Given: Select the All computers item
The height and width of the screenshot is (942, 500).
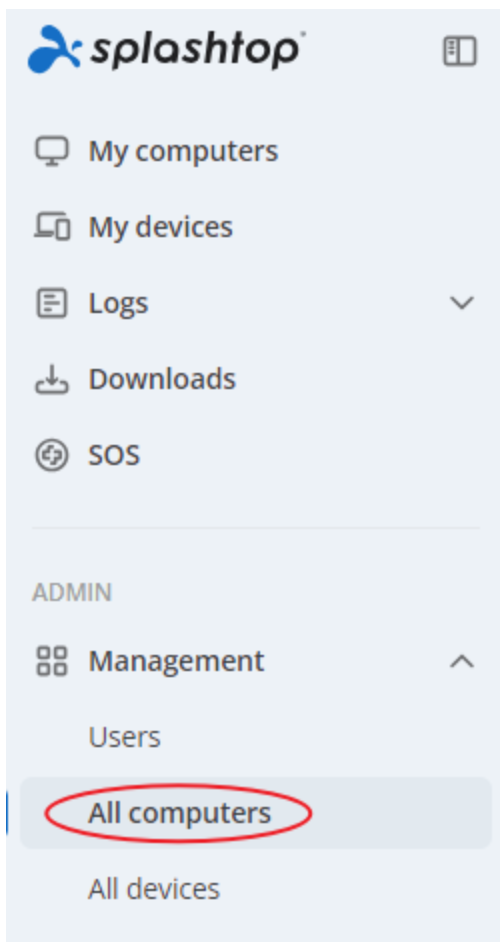Looking at the screenshot, I should coord(180,813).
